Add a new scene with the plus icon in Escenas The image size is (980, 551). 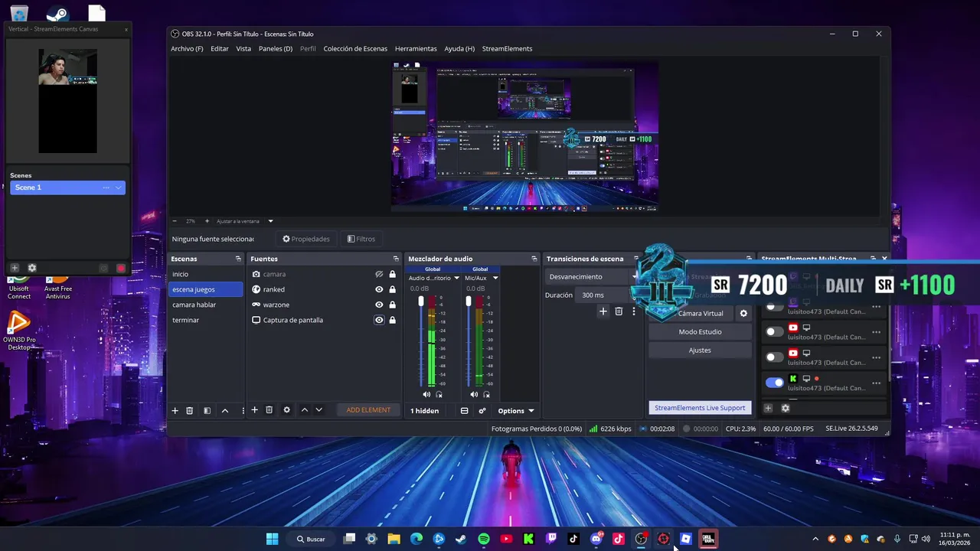175,410
